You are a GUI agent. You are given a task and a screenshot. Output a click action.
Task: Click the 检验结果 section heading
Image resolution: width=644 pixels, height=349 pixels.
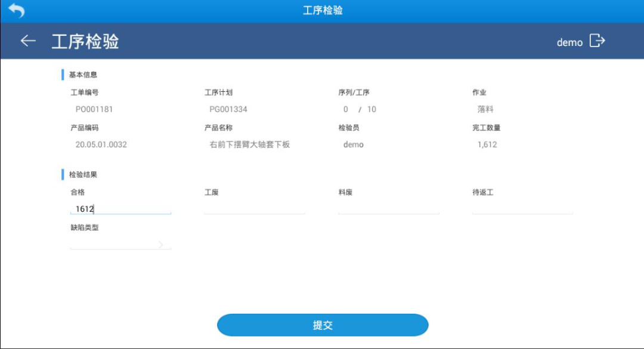pos(83,174)
